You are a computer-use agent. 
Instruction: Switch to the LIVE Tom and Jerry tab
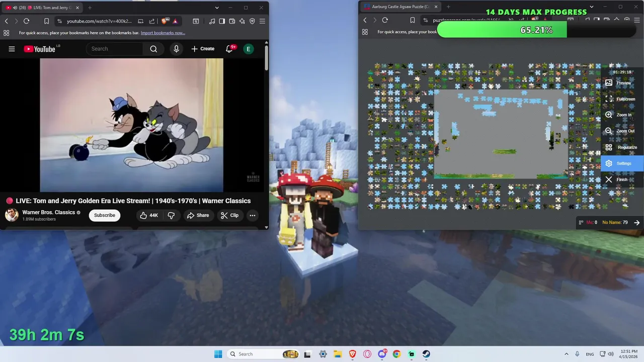point(43,8)
